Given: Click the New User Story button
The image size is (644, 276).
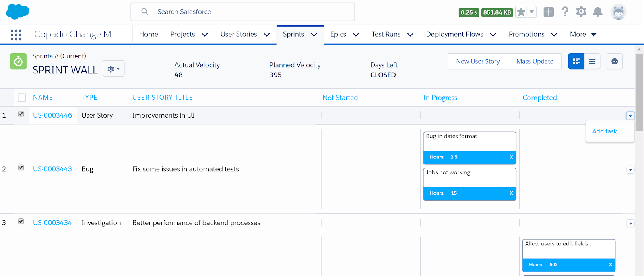Looking at the screenshot, I should pos(478,61).
